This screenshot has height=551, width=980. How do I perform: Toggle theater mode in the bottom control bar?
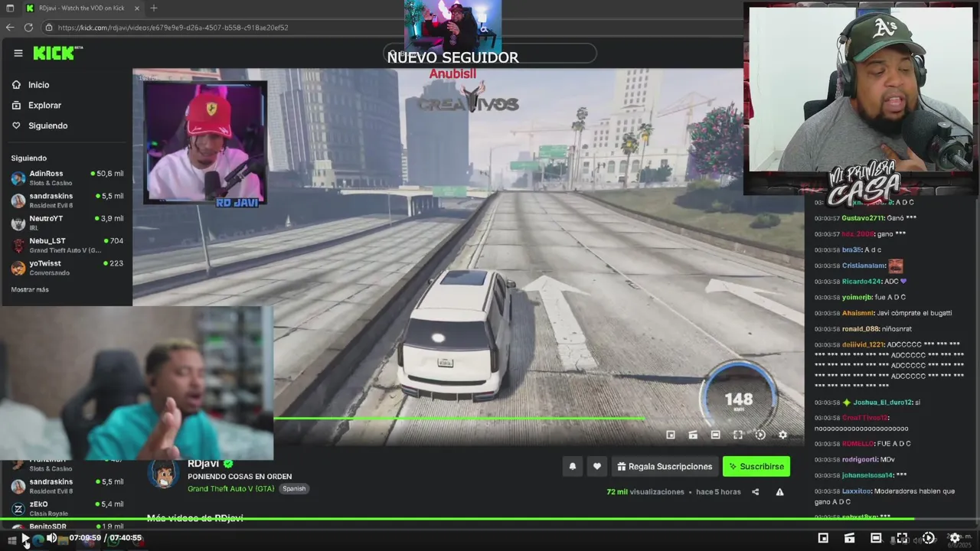click(876, 538)
